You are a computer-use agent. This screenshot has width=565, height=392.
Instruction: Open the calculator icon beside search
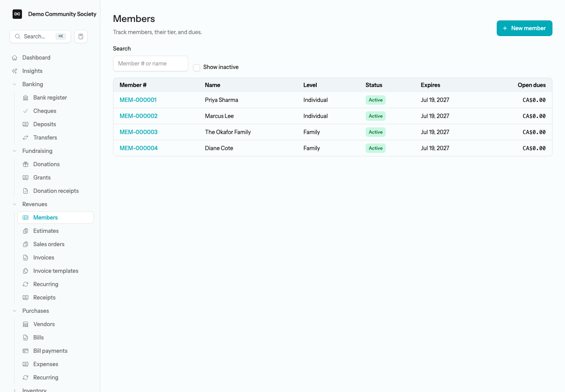(x=81, y=36)
